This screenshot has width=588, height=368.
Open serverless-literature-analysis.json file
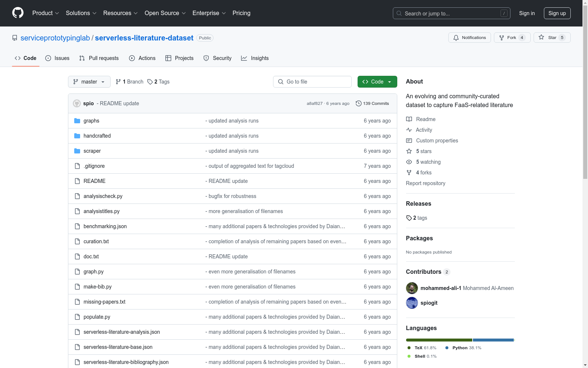pos(122,332)
